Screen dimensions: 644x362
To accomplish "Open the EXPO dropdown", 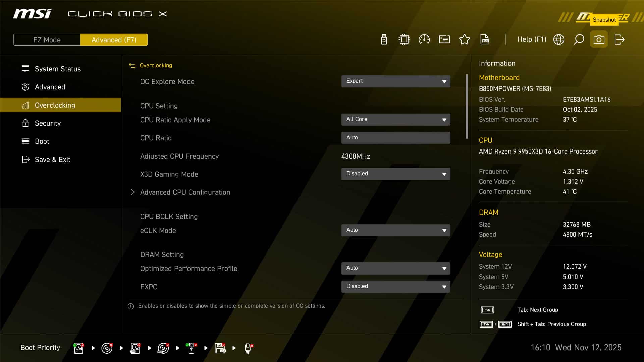I will (396, 287).
